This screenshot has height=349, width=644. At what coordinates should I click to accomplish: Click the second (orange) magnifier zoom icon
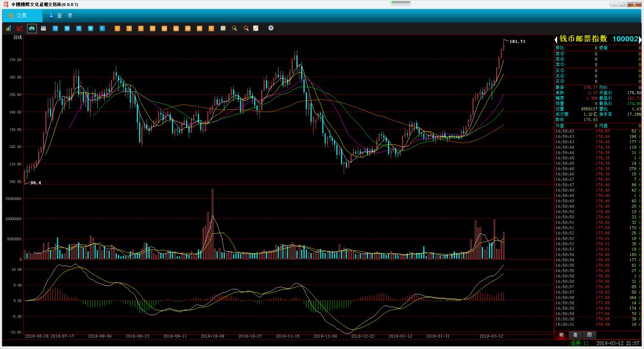tap(246, 29)
